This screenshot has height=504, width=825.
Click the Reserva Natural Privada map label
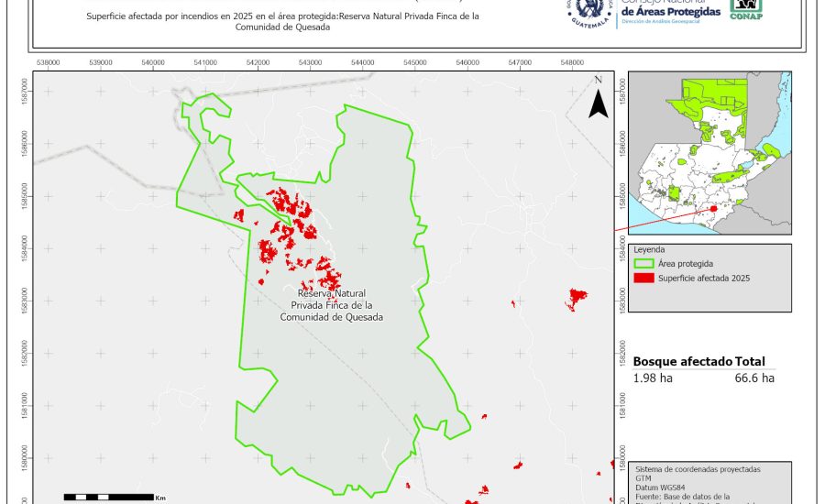click(x=332, y=305)
